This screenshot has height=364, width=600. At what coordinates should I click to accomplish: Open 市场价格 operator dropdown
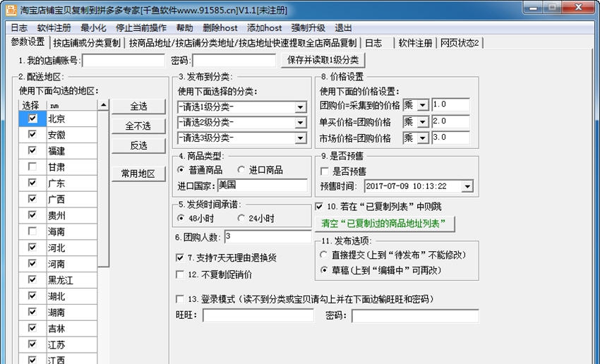(x=422, y=138)
